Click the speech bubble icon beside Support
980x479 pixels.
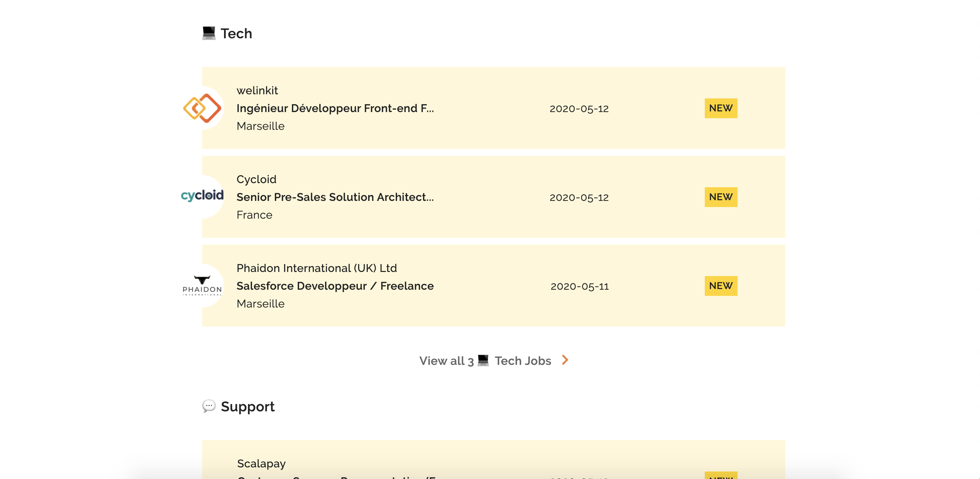tap(209, 406)
